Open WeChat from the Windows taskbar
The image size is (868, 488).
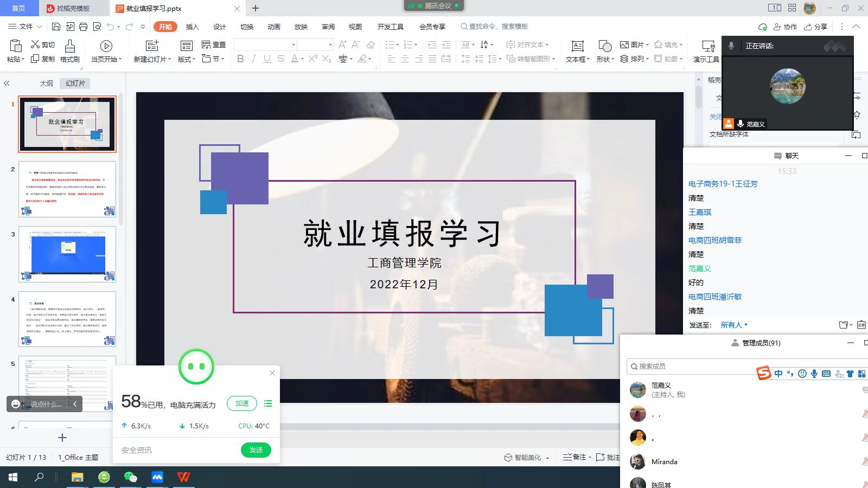130,477
